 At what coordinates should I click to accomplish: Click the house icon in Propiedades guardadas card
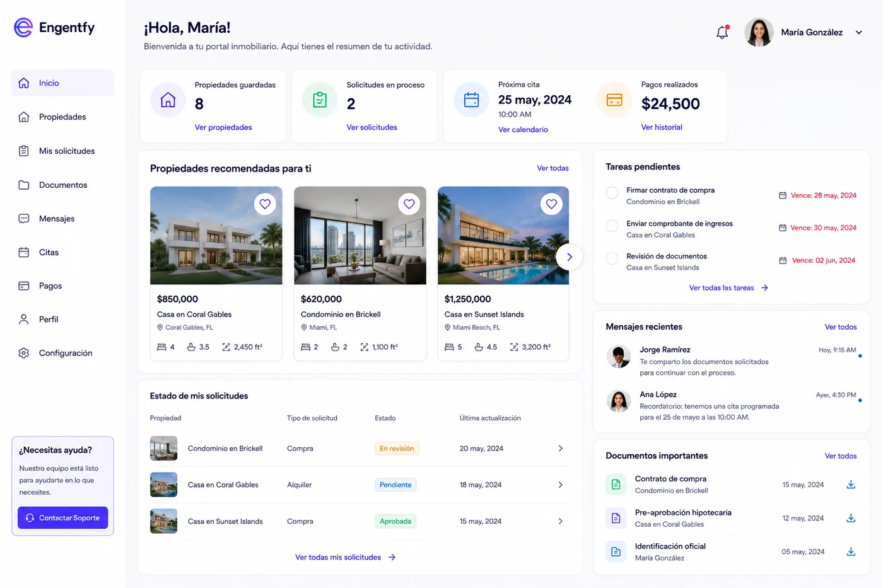pos(168,100)
